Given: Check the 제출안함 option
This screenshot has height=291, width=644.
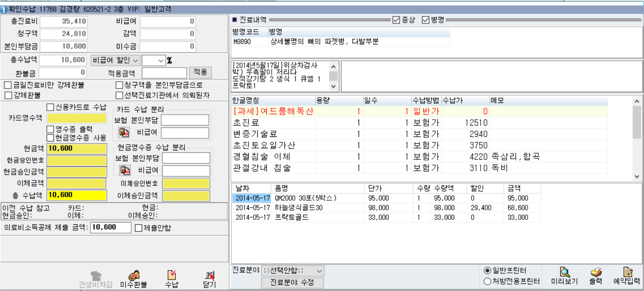Looking at the screenshot, I should coord(139,228).
